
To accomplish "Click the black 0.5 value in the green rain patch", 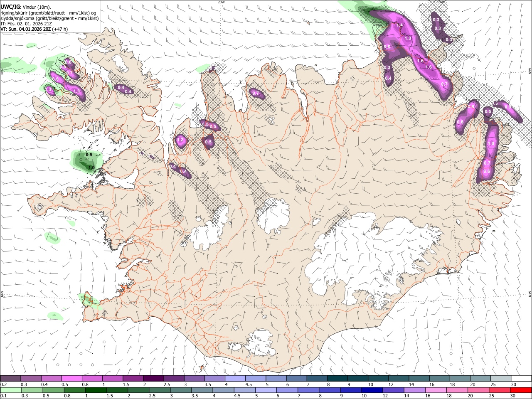I will 89,155.
